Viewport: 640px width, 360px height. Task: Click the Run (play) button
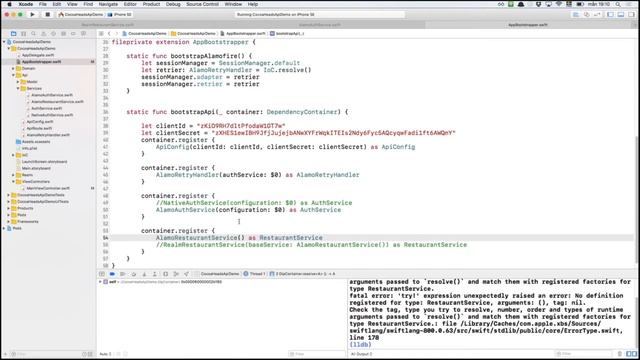pyautogui.click(x=32, y=14)
